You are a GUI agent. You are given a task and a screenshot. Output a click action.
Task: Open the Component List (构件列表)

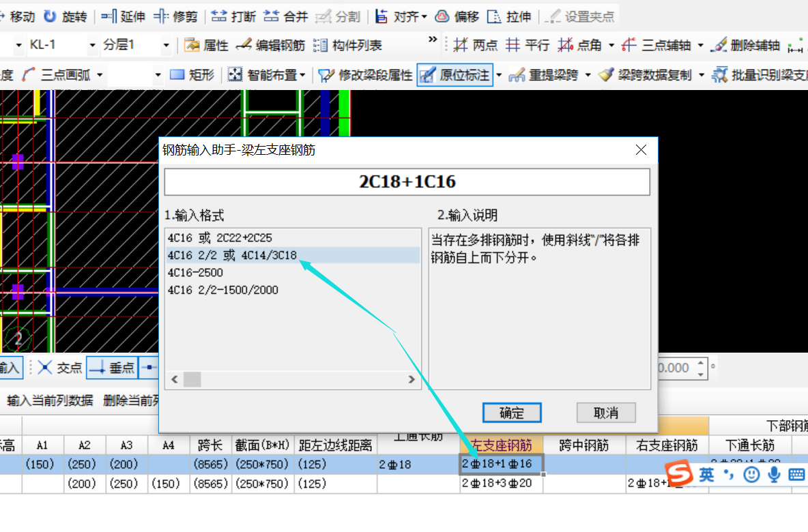coord(347,45)
